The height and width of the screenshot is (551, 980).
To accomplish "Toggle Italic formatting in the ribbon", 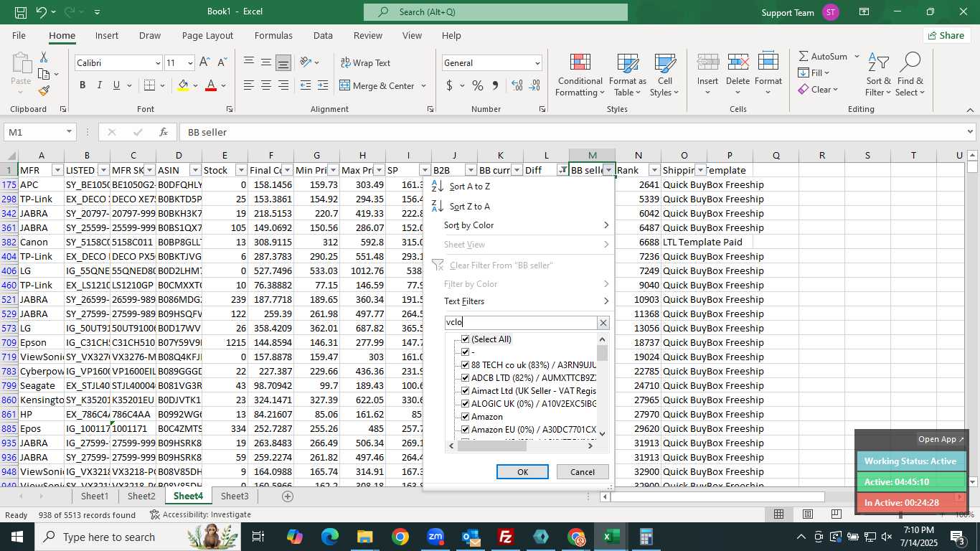I will 100,85.
